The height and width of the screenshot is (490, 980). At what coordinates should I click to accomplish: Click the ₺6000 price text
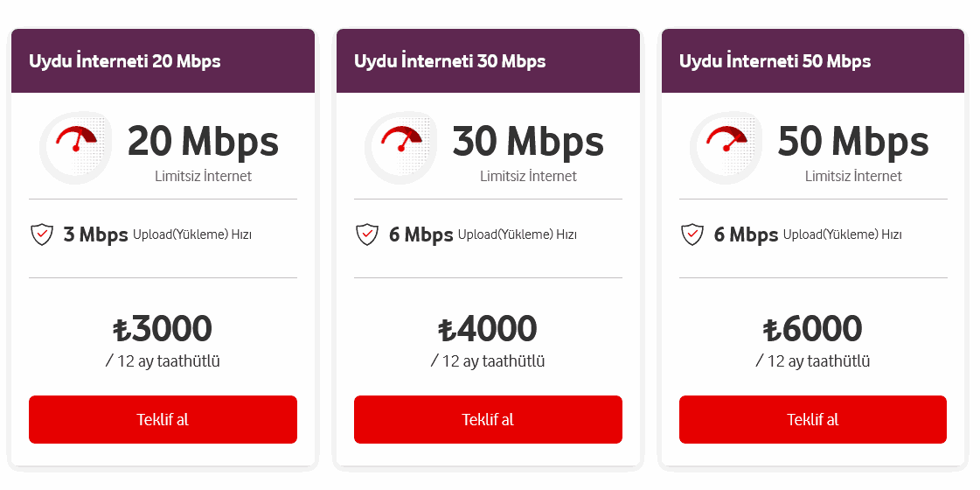tap(812, 329)
